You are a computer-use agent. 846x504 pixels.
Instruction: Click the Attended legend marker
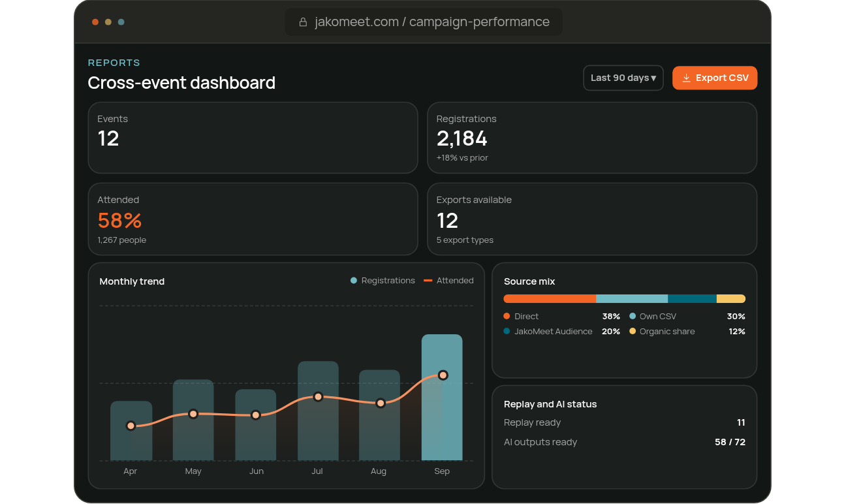click(428, 281)
